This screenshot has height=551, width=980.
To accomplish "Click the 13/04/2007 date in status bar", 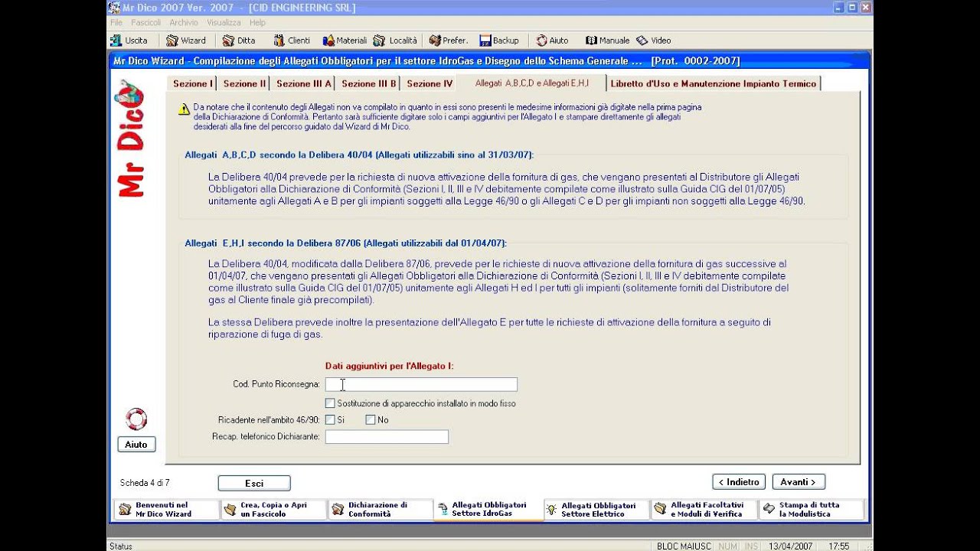I will [791, 546].
